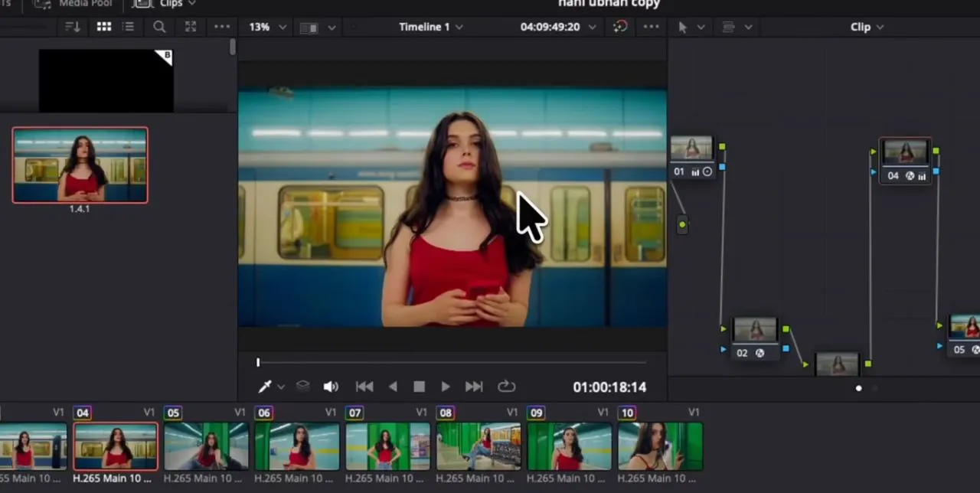
Task: Mute the viewer audio speaker
Action: (x=331, y=387)
